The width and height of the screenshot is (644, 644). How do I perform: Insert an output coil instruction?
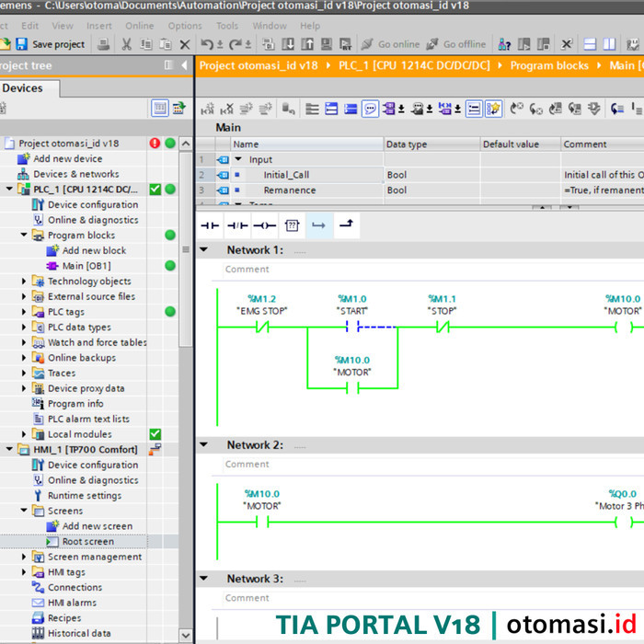pyautogui.click(x=265, y=224)
